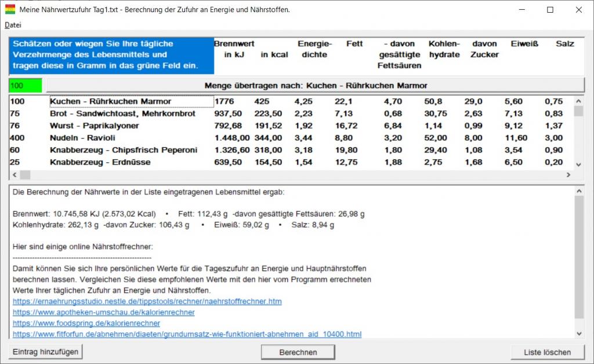Open the Datei menu
Screen dimensions: 594x364
pyautogui.click(x=13, y=25)
